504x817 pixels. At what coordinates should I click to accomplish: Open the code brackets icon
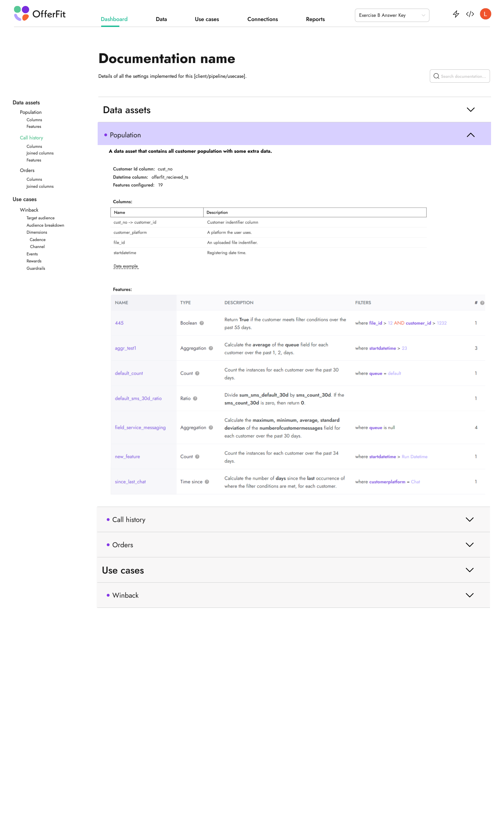click(x=470, y=14)
